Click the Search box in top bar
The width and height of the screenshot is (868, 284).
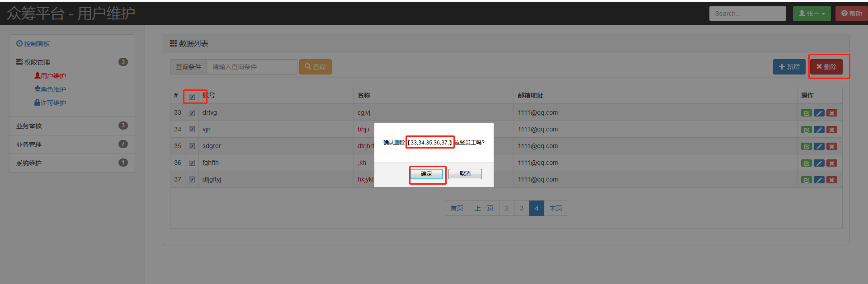click(747, 14)
